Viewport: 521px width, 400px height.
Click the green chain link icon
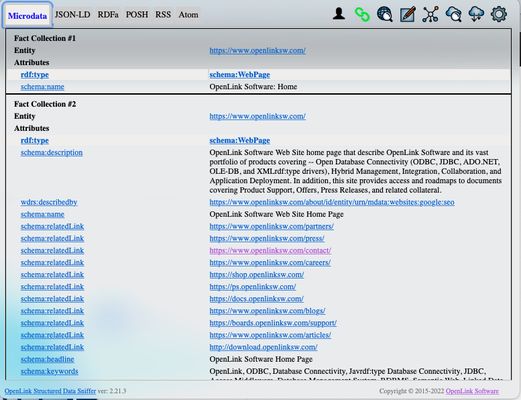(x=362, y=15)
